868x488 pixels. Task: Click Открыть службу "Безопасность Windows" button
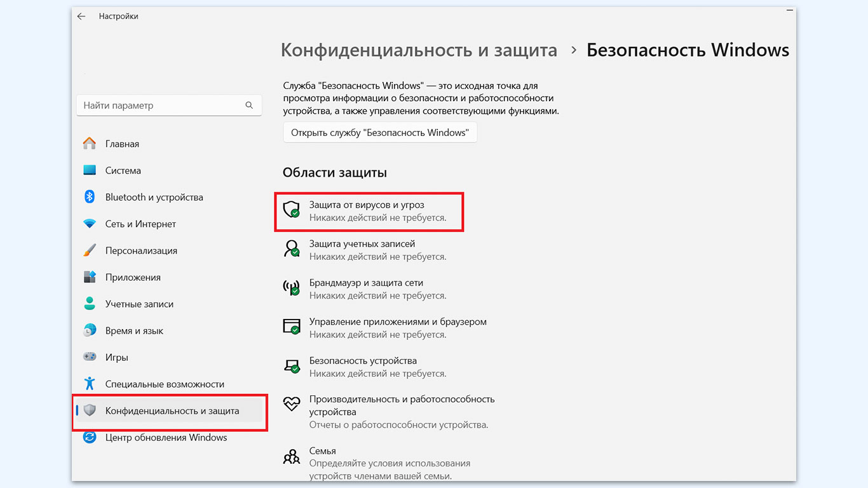380,133
